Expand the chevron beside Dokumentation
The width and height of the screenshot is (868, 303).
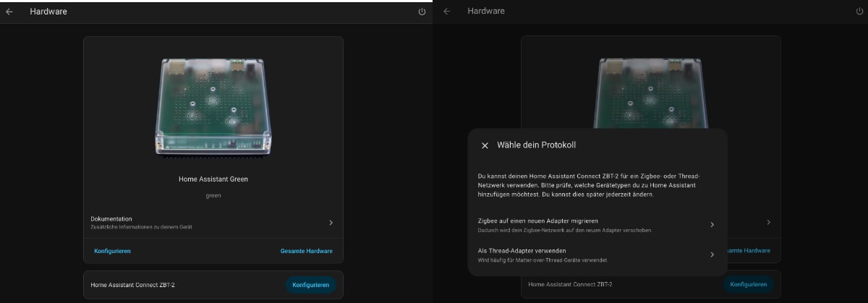tap(331, 223)
